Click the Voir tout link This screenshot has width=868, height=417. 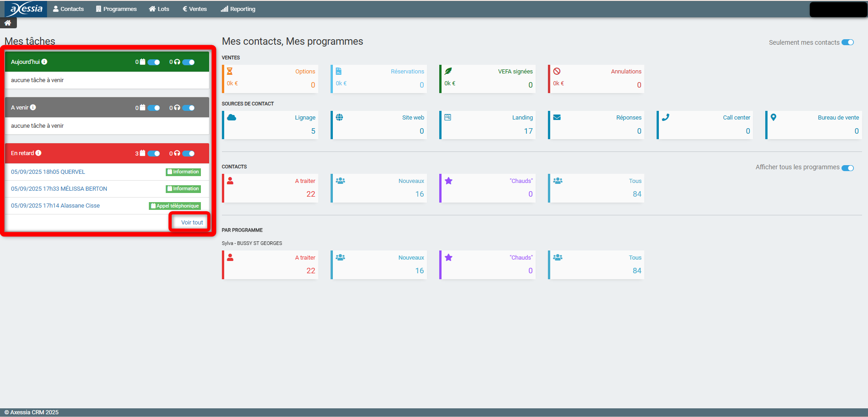coord(192,222)
